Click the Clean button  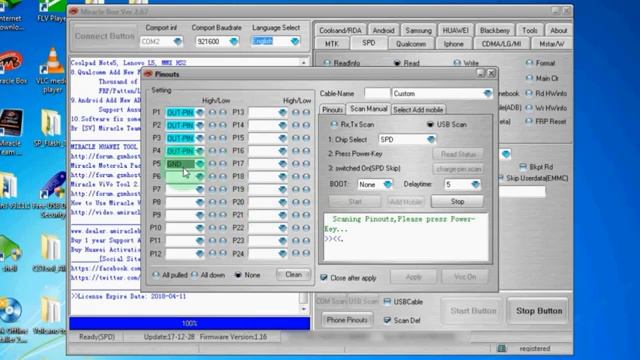click(x=293, y=275)
